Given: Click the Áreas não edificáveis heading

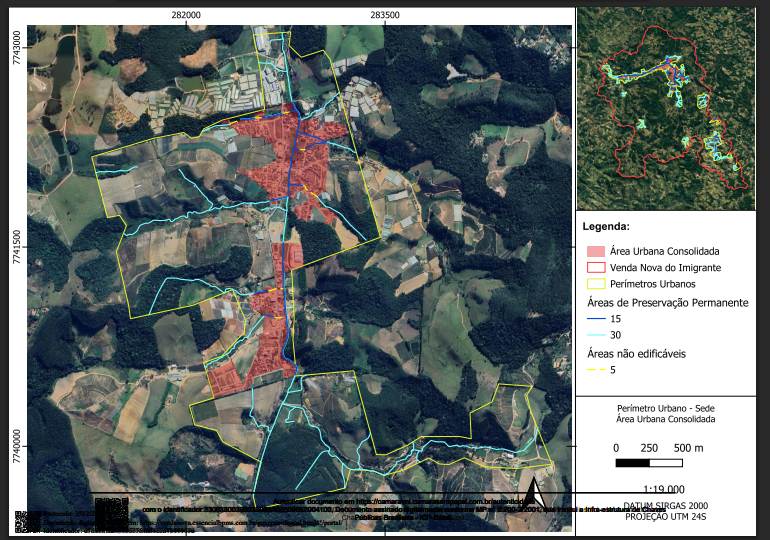Looking at the screenshot, I should pos(635,353).
